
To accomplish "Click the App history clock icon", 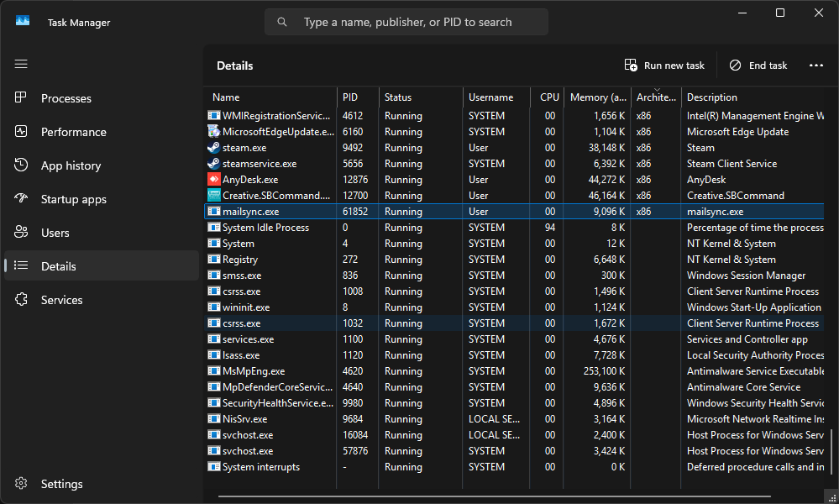I will 21,165.
